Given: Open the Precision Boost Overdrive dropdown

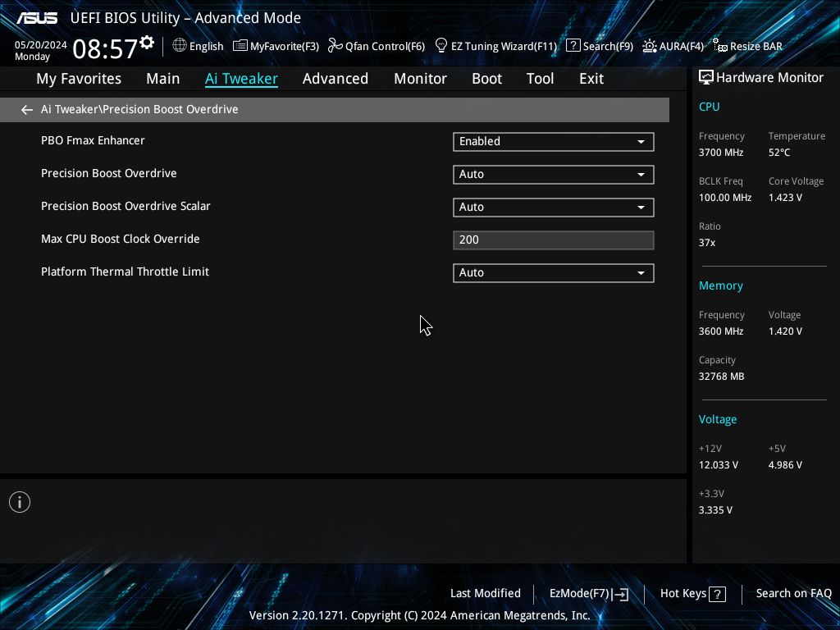Looking at the screenshot, I should point(554,174).
